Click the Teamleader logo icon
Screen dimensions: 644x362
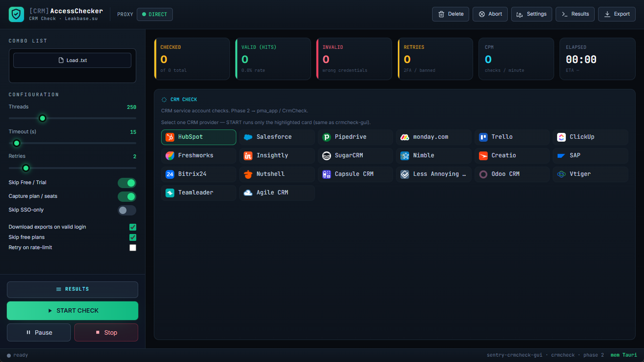(170, 193)
